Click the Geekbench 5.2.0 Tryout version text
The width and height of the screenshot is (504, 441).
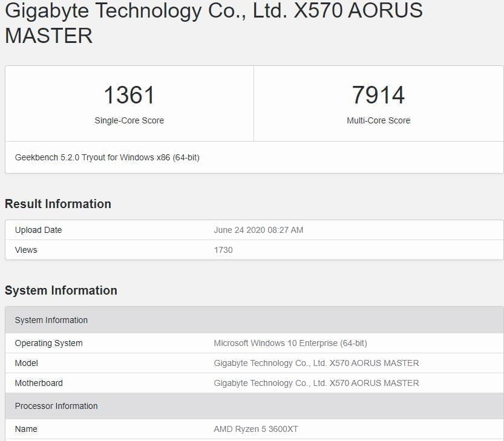tap(107, 157)
